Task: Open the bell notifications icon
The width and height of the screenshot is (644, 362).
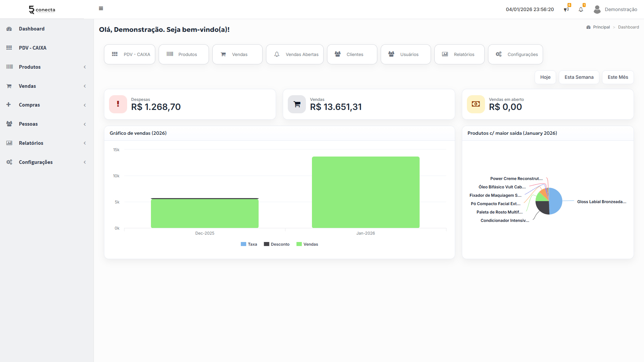Action: (581, 9)
